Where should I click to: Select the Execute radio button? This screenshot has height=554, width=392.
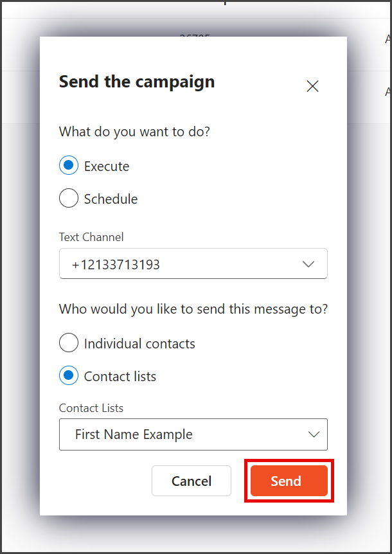(x=69, y=165)
